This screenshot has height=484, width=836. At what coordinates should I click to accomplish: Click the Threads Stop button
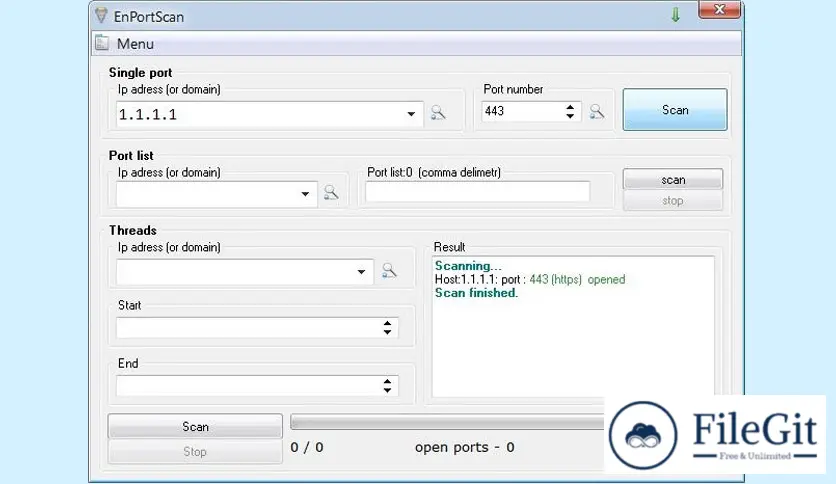(x=195, y=451)
